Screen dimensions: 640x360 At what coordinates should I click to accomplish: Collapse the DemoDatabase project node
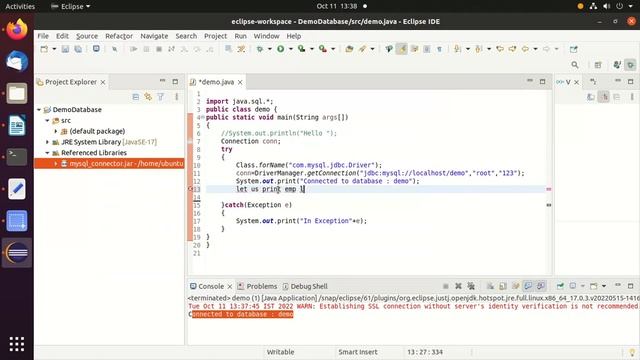point(39,109)
